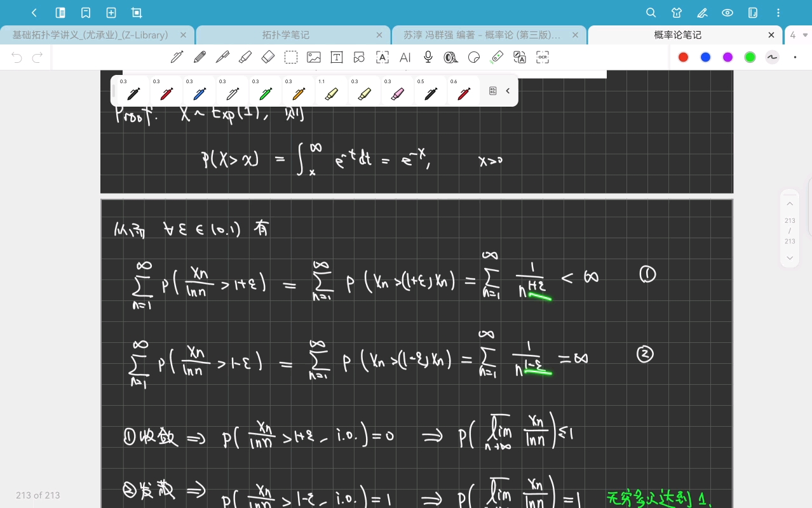Select the eraser tool
812x508 pixels.
[268, 57]
